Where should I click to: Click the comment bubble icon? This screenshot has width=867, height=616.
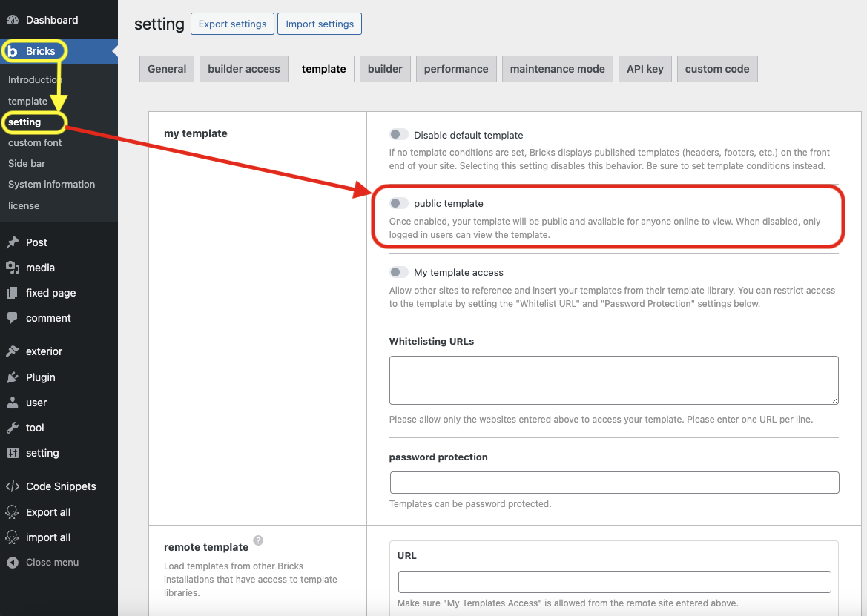click(x=13, y=318)
